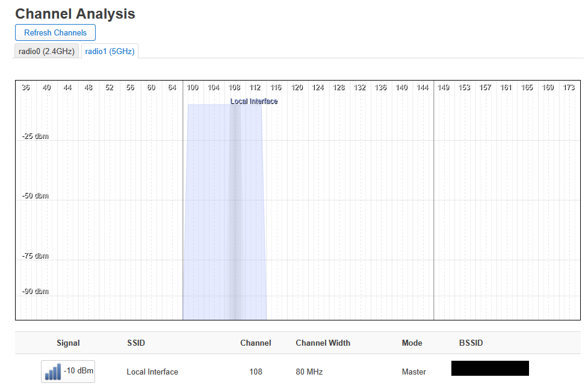Viewport: 588px width, 392px height.
Task: Click channel 149 on the chart axis
Action: point(443,88)
